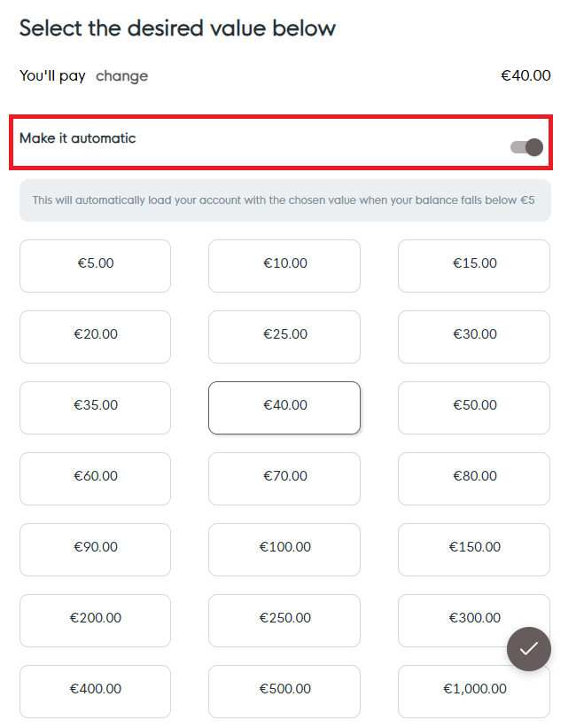
Task: Select the €150.00 top-up value
Action: 473,550
